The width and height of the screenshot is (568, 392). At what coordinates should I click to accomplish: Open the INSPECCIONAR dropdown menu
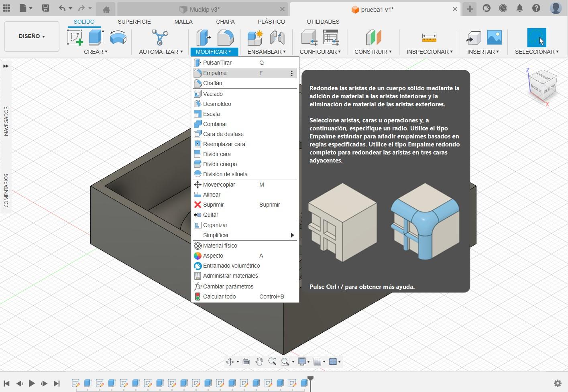pyautogui.click(x=430, y=52)
